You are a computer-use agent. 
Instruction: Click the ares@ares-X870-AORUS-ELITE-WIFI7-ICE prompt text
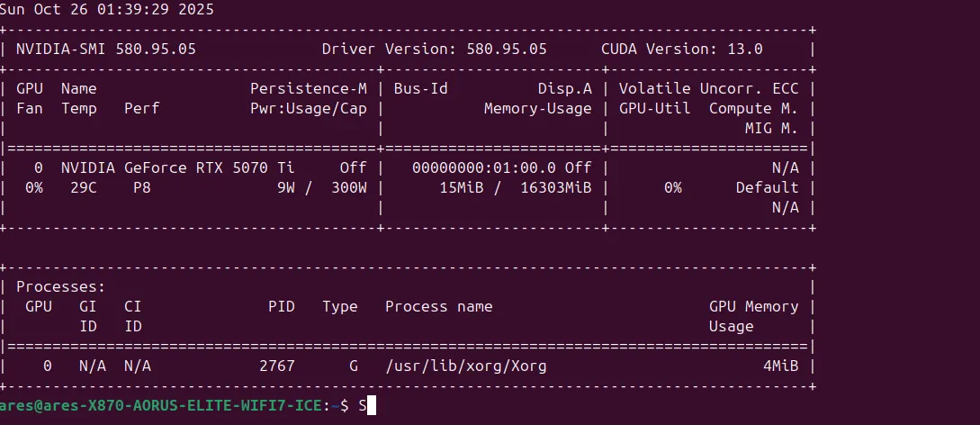click(161, 405)
